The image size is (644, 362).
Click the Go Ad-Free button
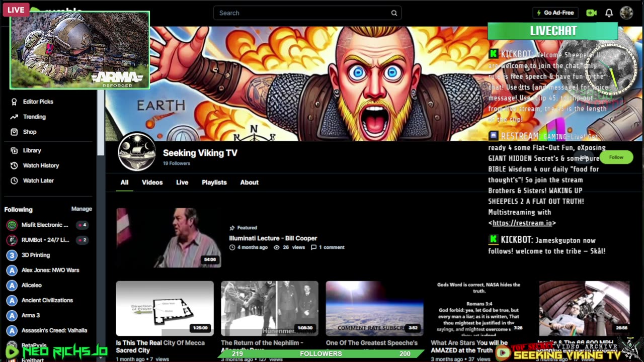point(555,13)
